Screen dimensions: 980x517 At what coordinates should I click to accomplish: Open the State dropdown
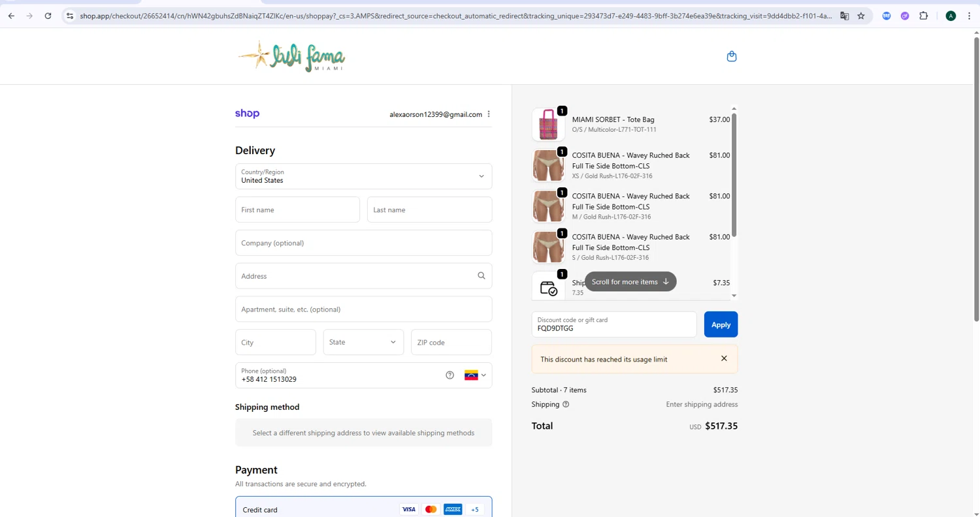pyautogui.click(x=363, y=342)
